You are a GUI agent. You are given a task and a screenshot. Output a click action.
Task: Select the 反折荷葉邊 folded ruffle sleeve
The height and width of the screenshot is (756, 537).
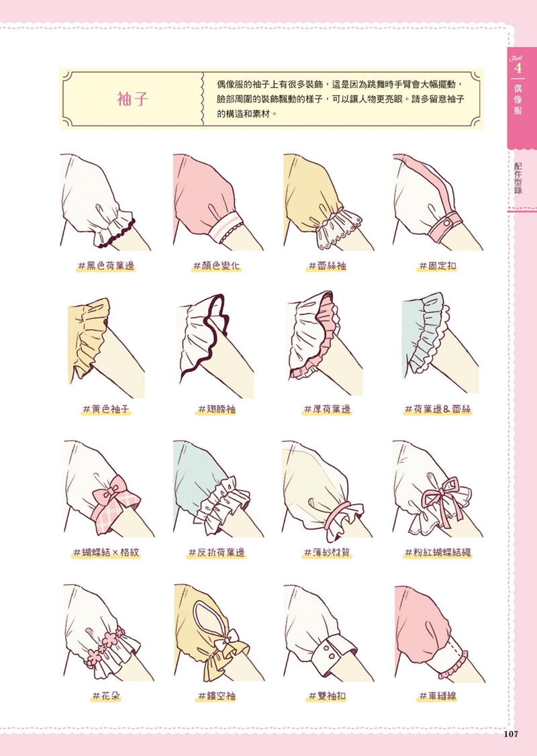click(218, 488)
